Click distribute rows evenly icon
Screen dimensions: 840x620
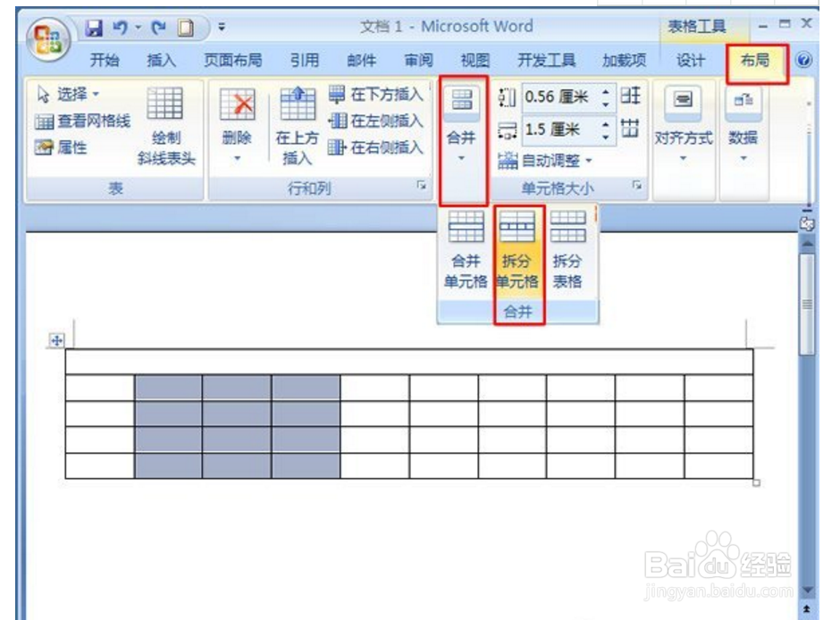click(631, 96)
